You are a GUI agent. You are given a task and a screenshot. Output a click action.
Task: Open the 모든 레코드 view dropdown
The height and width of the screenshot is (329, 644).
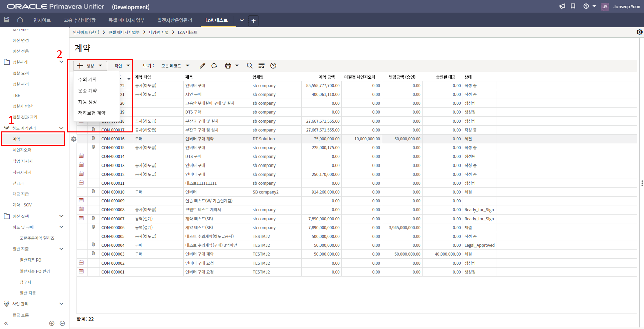click(x=175, y=66)
